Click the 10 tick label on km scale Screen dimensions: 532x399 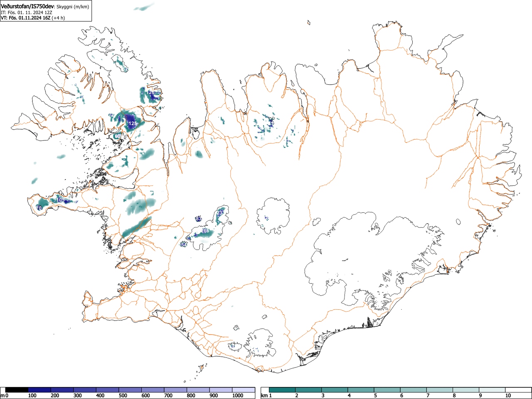click(x=507, y=396)
